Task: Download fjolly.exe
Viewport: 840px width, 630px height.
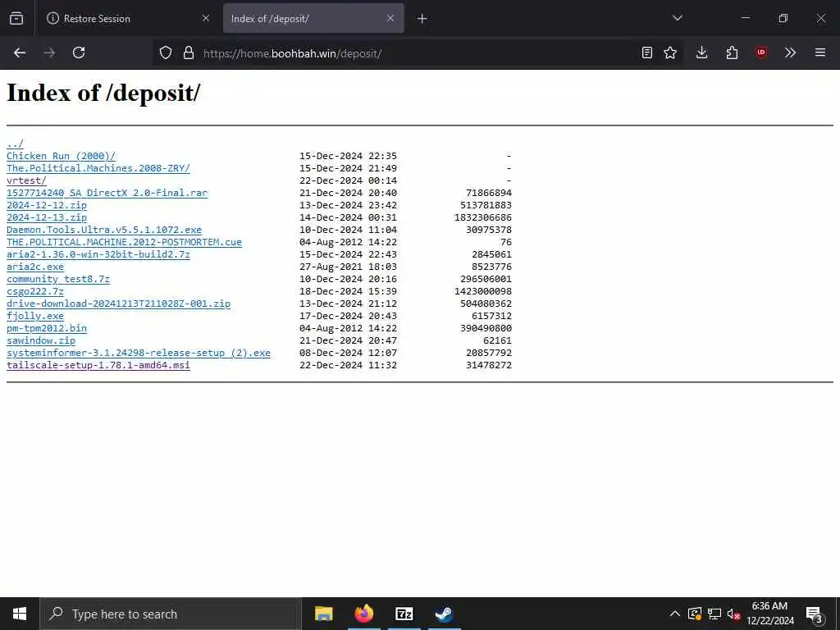Action: tap(34, 316)
